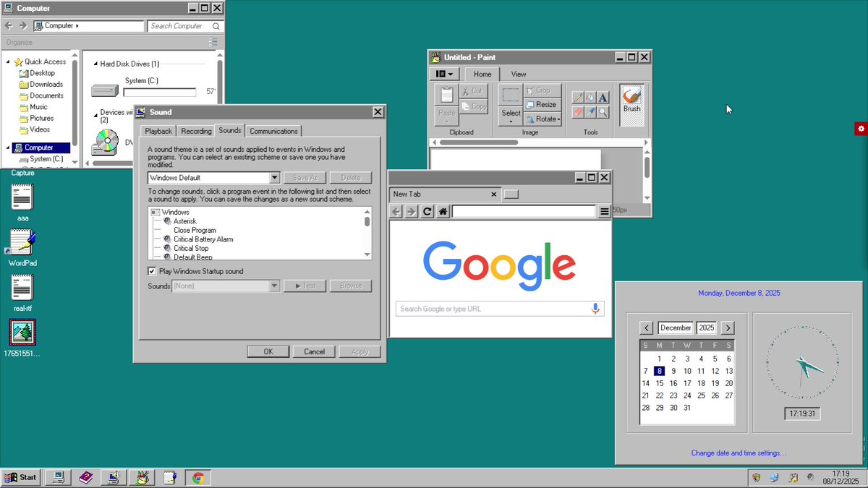868x488 pixels.
Task: Click Cancel in the Sound dialog
Action: (314, 351)
